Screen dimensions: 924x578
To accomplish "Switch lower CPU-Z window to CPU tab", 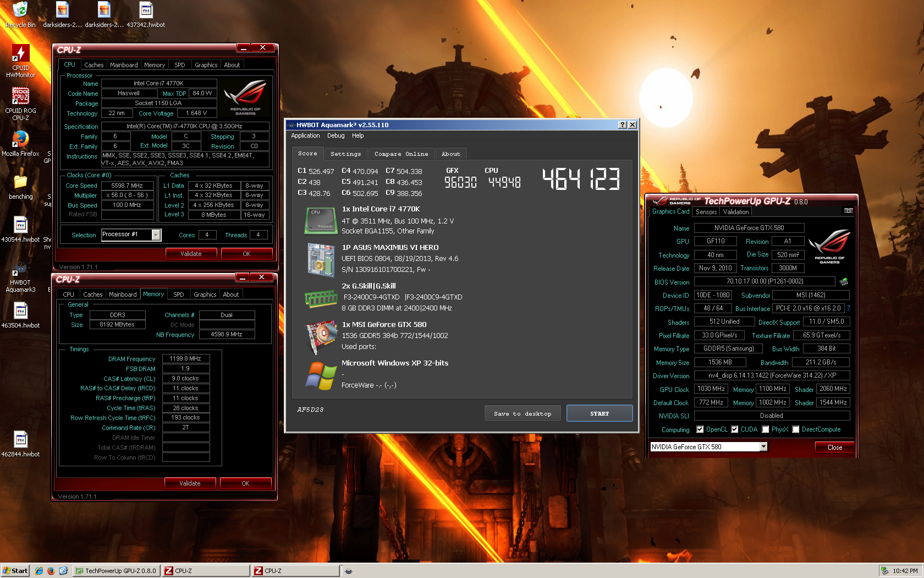I will coord(69,295).
